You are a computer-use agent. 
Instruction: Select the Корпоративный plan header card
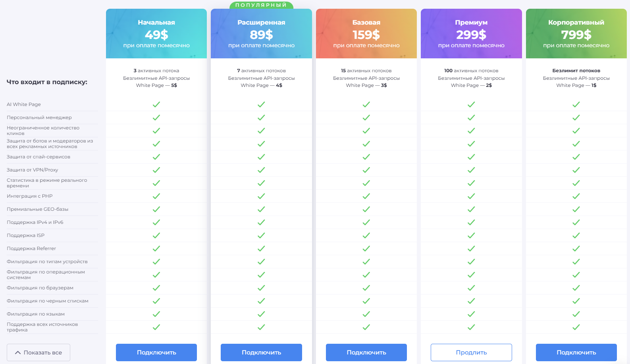[576, 34]
